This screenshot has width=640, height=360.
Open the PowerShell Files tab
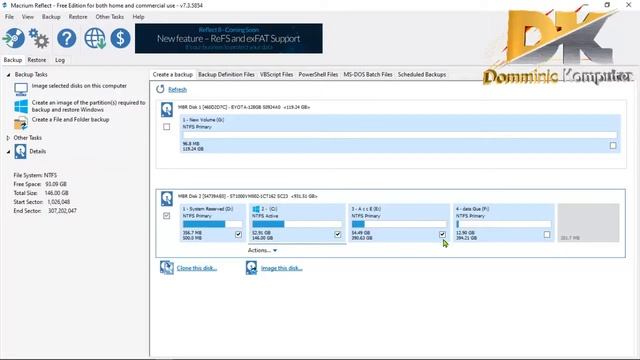point(318,75)
